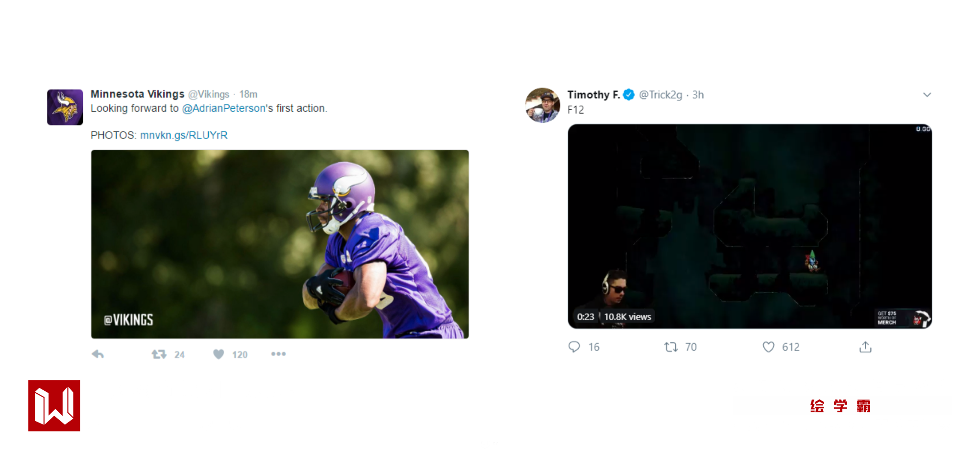Viewport: 980px width, 451px height.
Task: Click Timothy F. profile picture
Action: coord(542,105)
